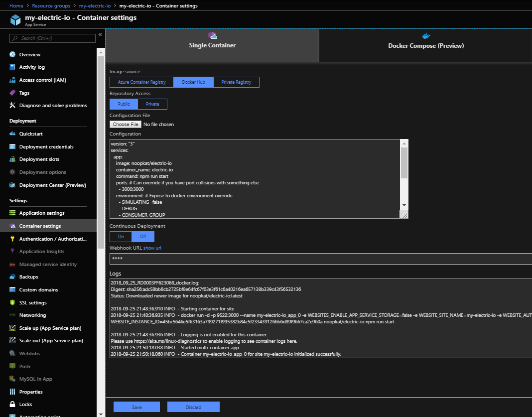Click the Networking icon
This screenshot has height=417, width=532.
[x=12, y=315]
